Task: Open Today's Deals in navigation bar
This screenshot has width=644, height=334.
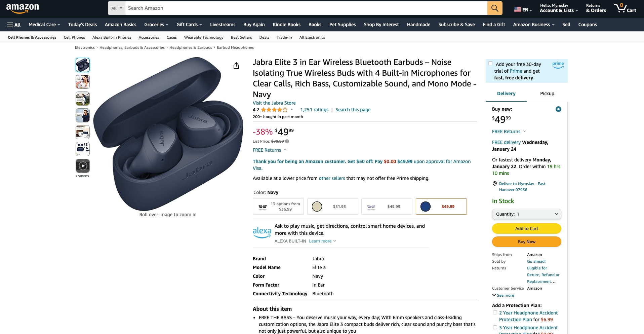Action: point(82,25)
